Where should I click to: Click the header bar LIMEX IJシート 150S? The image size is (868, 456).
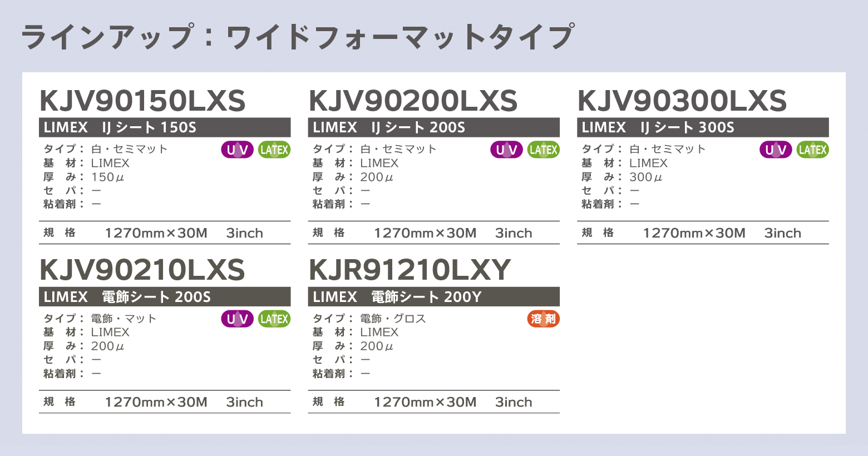click(165, 127)
